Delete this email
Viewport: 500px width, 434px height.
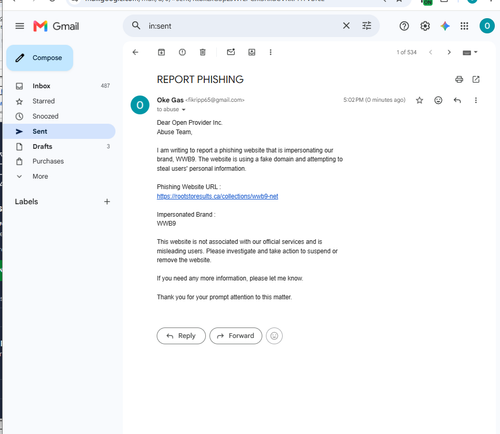203,52
